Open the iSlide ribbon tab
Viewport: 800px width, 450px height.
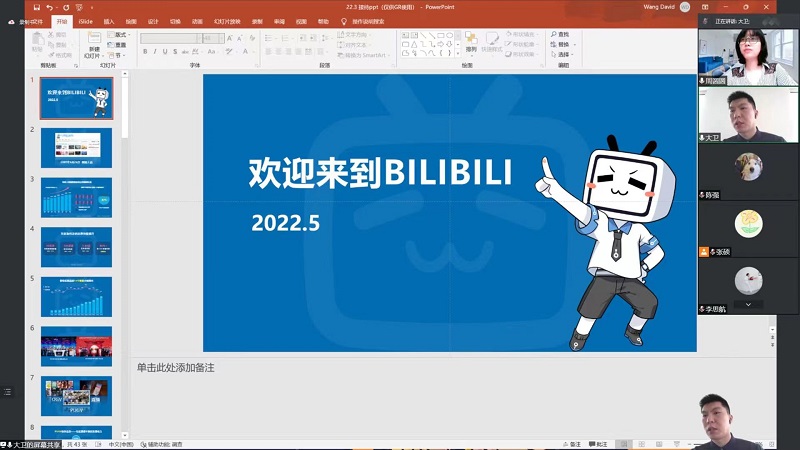[x=85, y=20]
